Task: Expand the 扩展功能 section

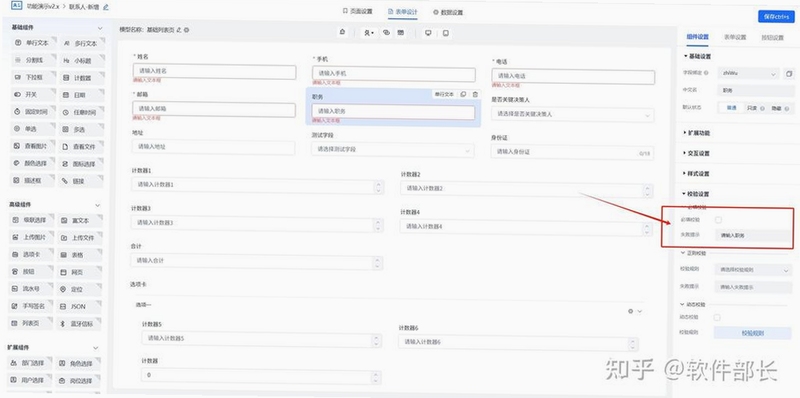Action: coord(696,133)
